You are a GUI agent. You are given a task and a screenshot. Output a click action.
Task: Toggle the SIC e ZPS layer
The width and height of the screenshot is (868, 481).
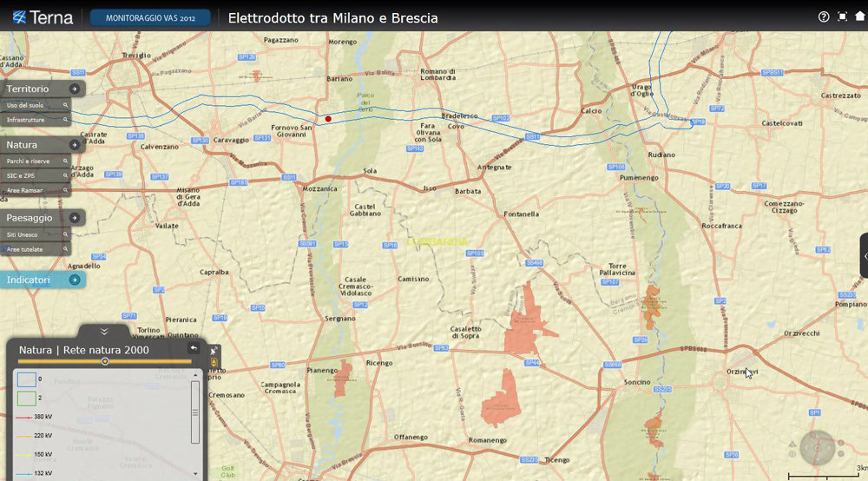(x=35, y=175)
